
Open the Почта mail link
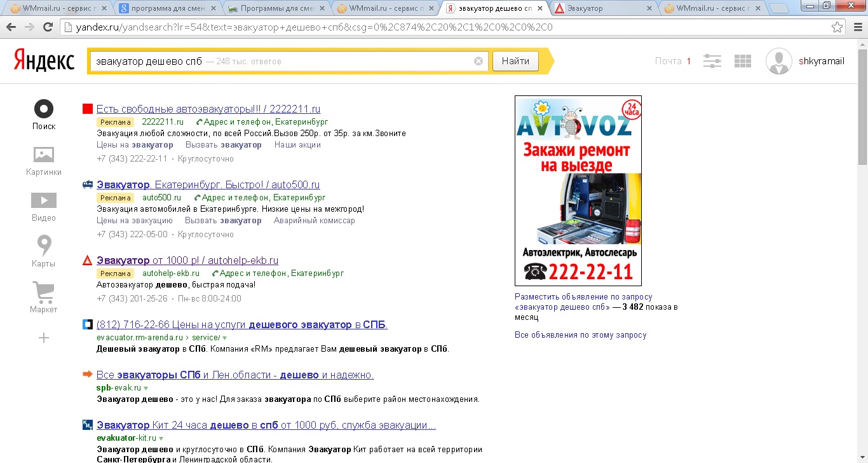click(x=668, y=61)
